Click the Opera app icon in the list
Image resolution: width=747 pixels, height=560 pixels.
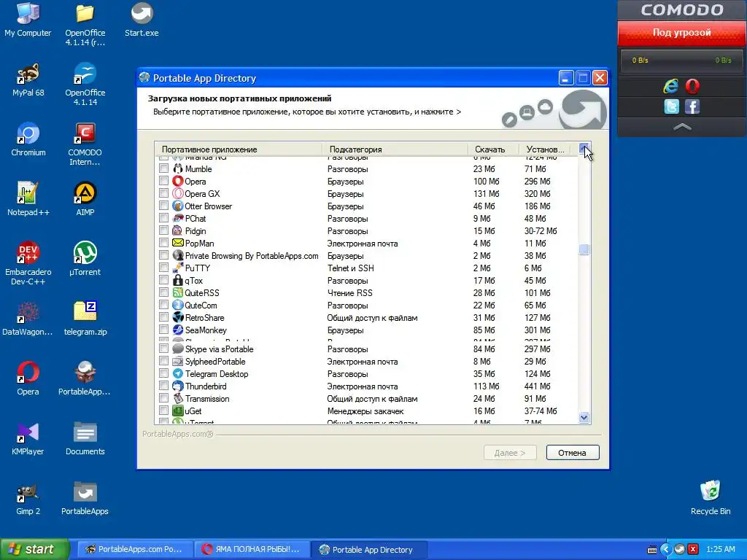pos(178,181)
